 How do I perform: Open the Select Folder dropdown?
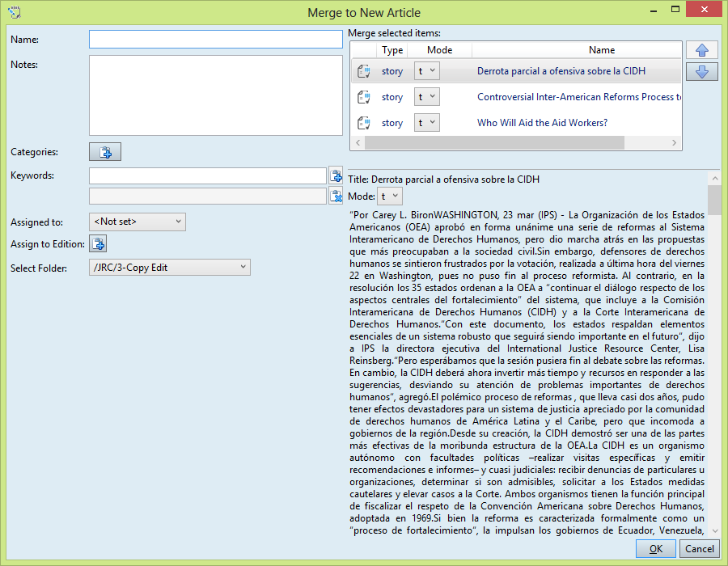click(170, 267)
